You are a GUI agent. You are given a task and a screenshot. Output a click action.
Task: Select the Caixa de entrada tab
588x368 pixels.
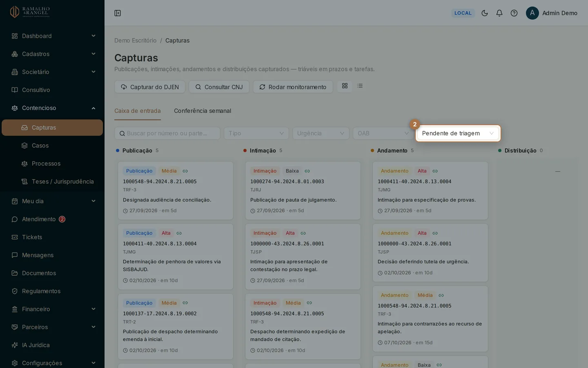pos(138,111)
